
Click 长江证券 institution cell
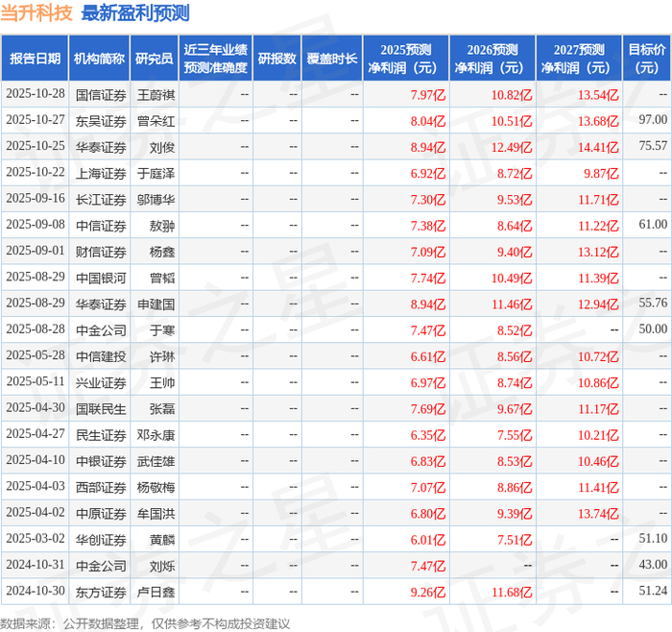[101, 200]
